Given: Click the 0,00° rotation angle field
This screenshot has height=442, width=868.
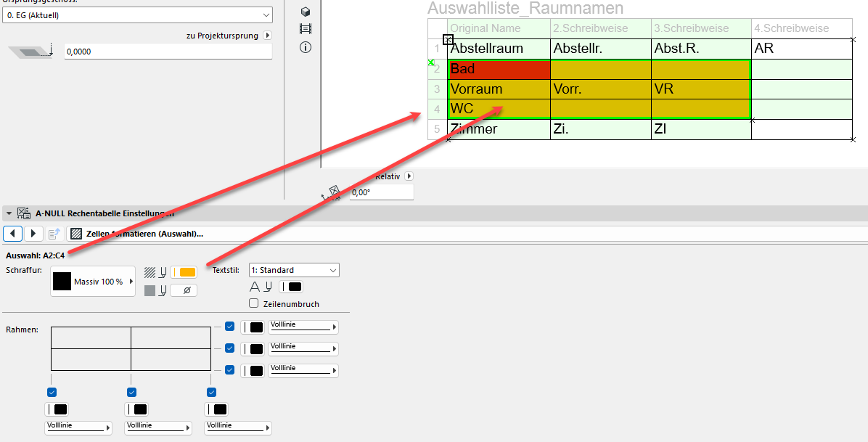Looking at the screenshot, I should [x=382, y=192].
